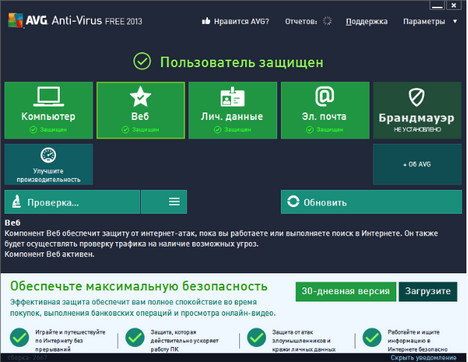Image resolution: width=468 pixels, height=362 pixels.
Task: Click the AVG logo in header
Action: click(x=16, y=21)
